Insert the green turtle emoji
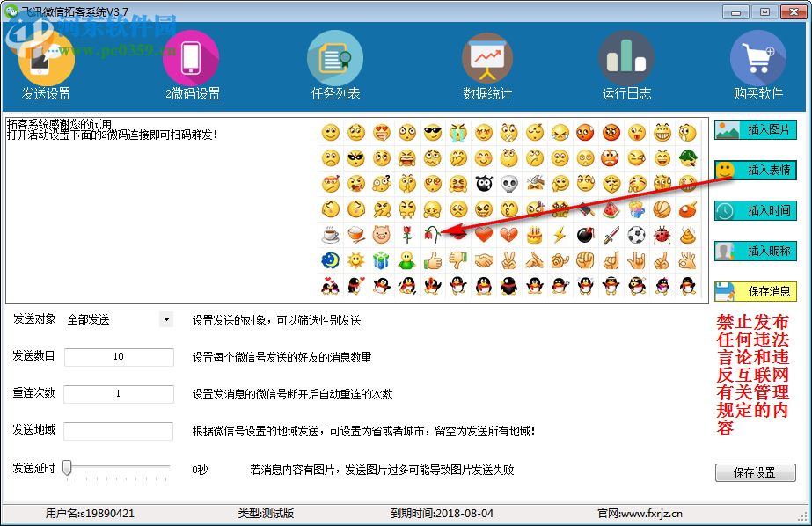The height and width of the screenshot is (526, 812). (x=688, y=158)
